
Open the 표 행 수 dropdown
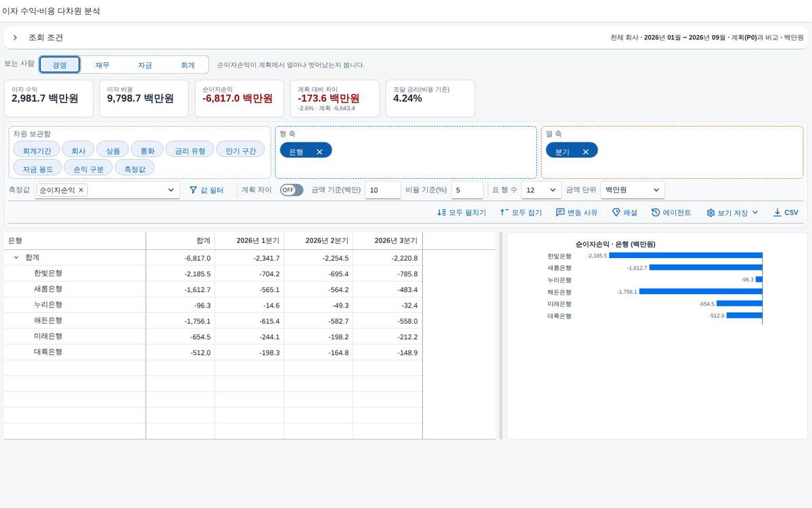click(541, 190)
